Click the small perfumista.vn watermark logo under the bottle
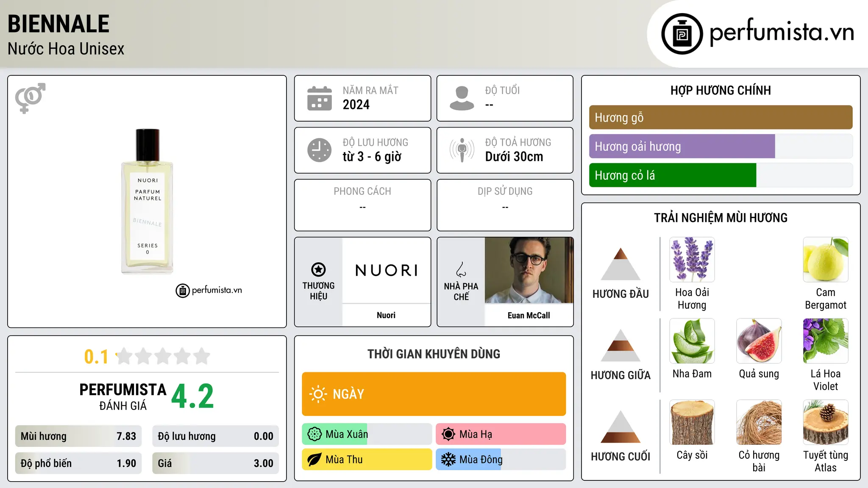Image resolution: width=868 pixels, height=488 pixels. pos(209,291)
